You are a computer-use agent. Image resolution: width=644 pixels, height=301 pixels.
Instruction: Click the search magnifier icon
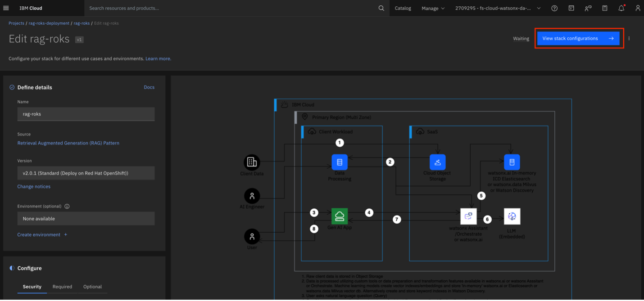[x=381, y=8]
